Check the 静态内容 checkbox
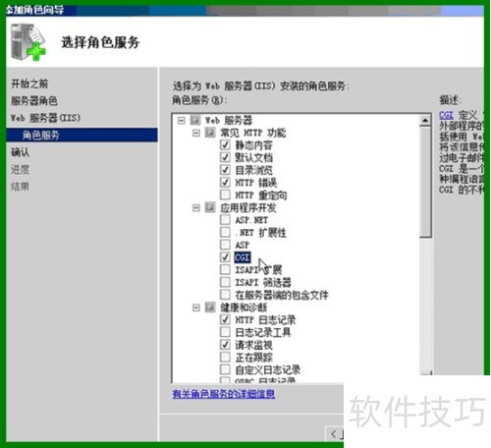 pyautogui.click(x=225, y=144)
